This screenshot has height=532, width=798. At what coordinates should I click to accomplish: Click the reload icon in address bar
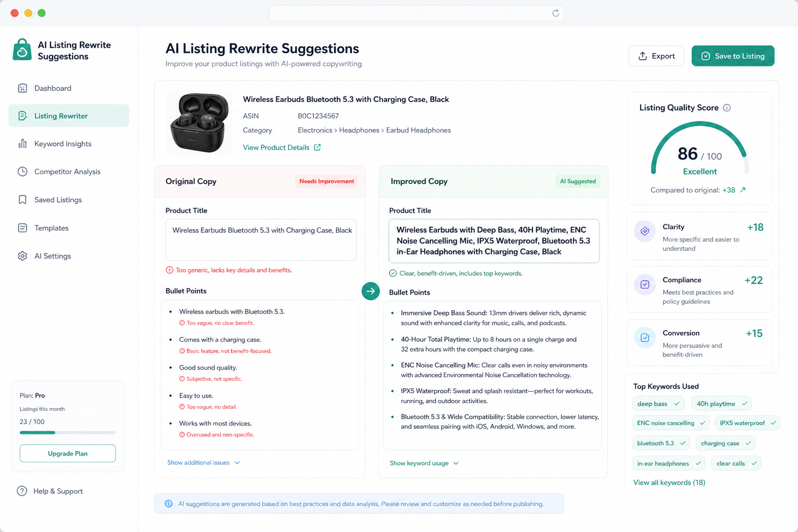[555, 13]
